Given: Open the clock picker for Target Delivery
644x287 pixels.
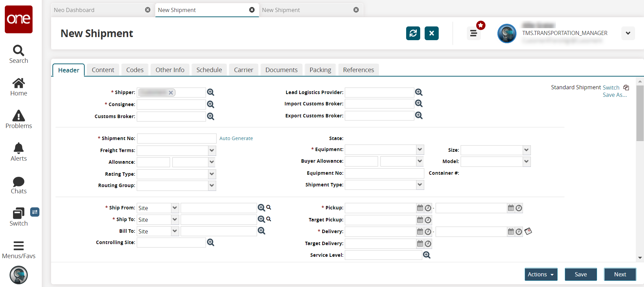Looking at the screenshot, I should (x=428, y=244).
